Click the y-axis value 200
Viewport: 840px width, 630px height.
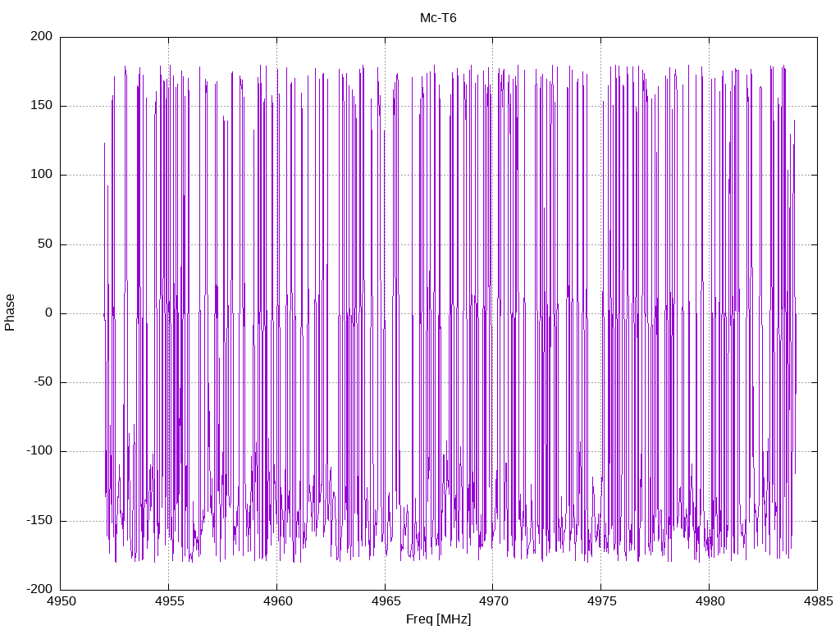point(42,36)
